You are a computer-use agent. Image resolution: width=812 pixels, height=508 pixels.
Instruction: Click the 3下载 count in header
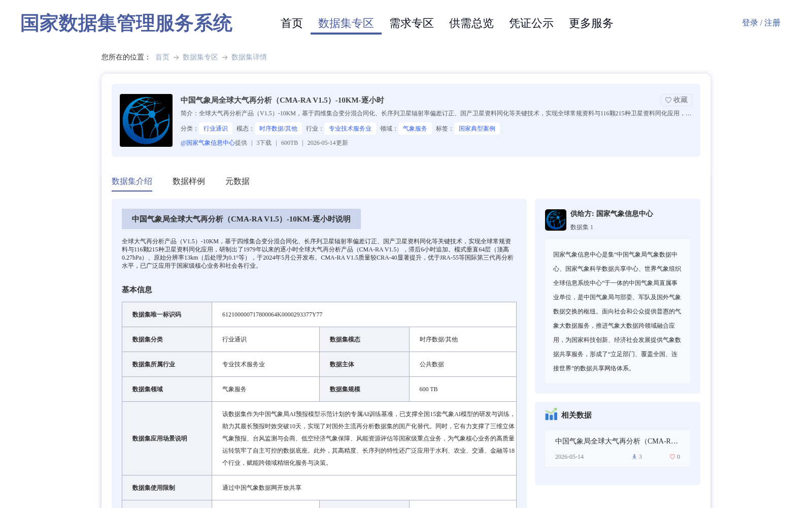coord(264,143)
